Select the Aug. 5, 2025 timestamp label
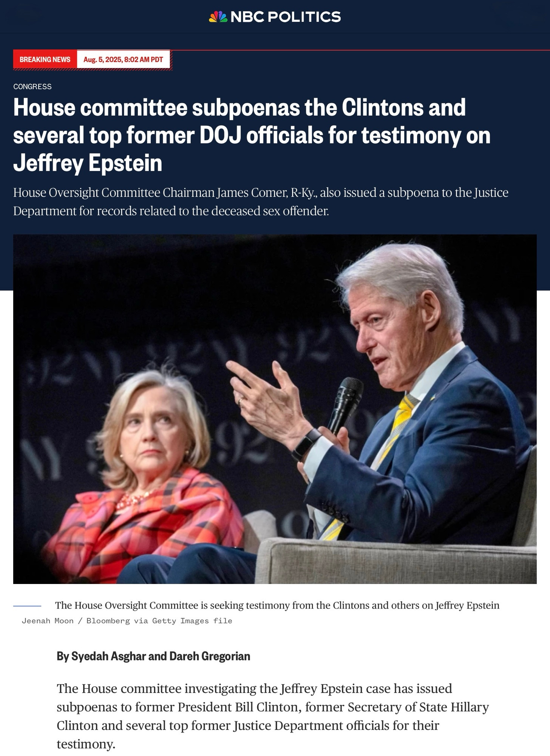This screenshot has width=550, height=756. point(123,59)
